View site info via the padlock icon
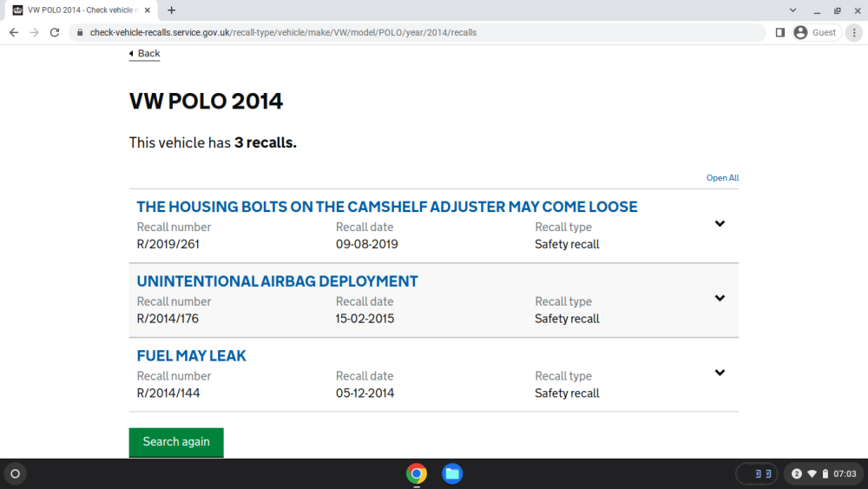868x489 pixels. [80, 33]
